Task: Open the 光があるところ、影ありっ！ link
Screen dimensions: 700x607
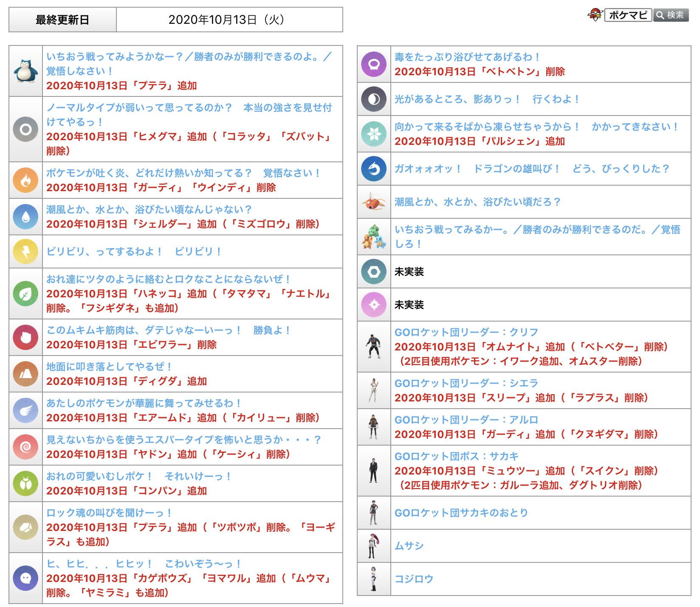Action: [487, 99]
